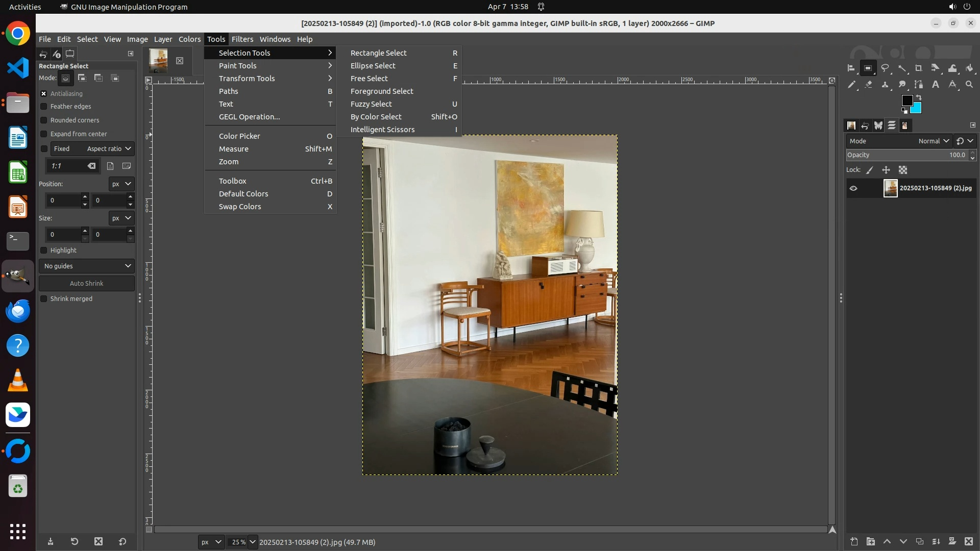Create a new layer group
Screen dimensions: 980x551
[x=871, y=541]
